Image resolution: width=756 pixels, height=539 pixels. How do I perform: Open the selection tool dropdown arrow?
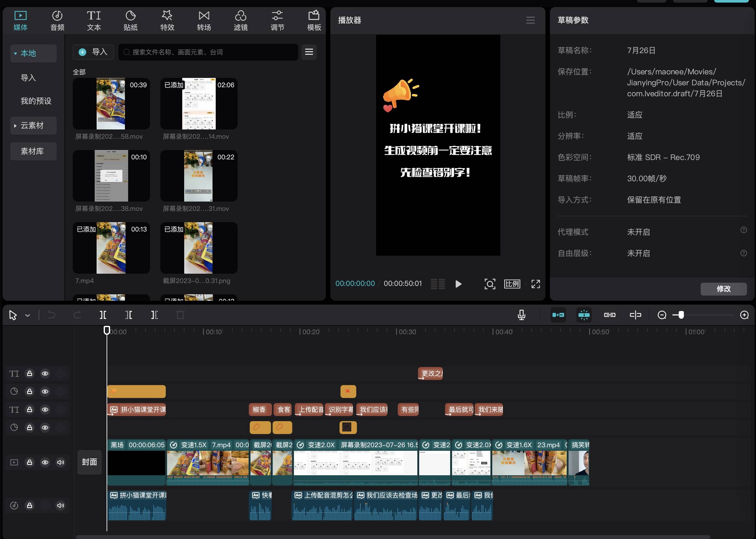(x=28, y=316)
